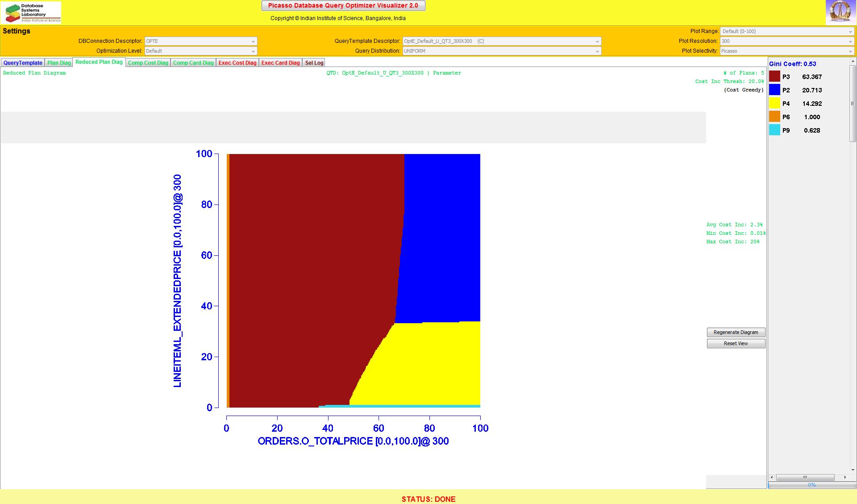
Task: Switch to the Plan Diag tab
Action: click(59, 63)
